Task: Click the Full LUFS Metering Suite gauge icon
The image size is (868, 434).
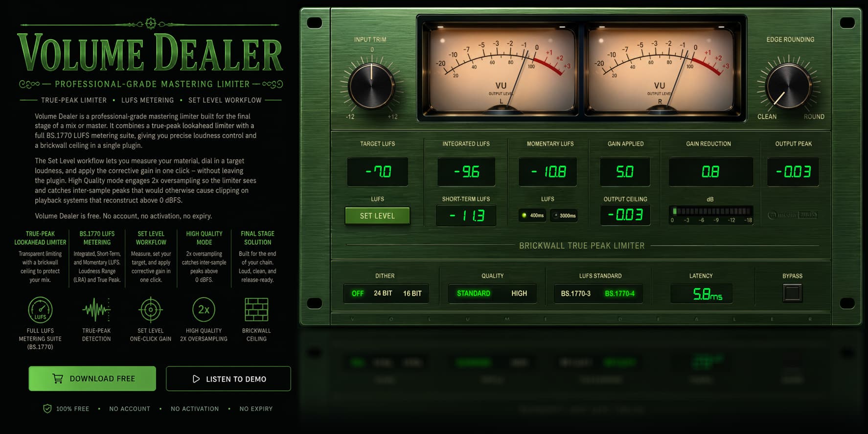Action: 40,310
